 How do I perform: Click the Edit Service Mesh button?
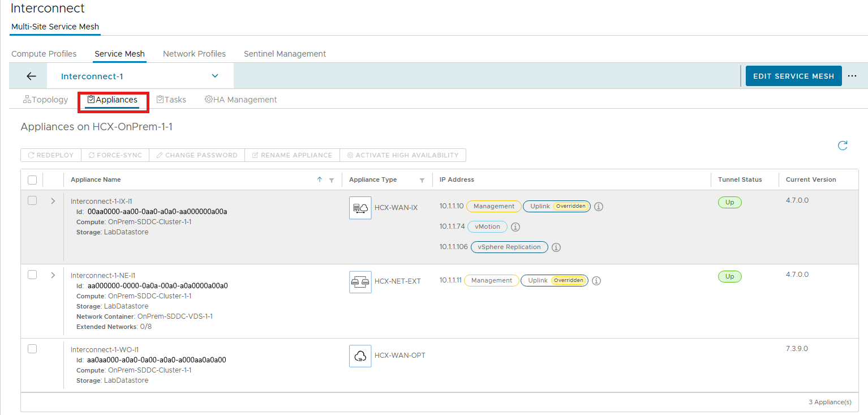pyautogui.click(x=793, y=76)
